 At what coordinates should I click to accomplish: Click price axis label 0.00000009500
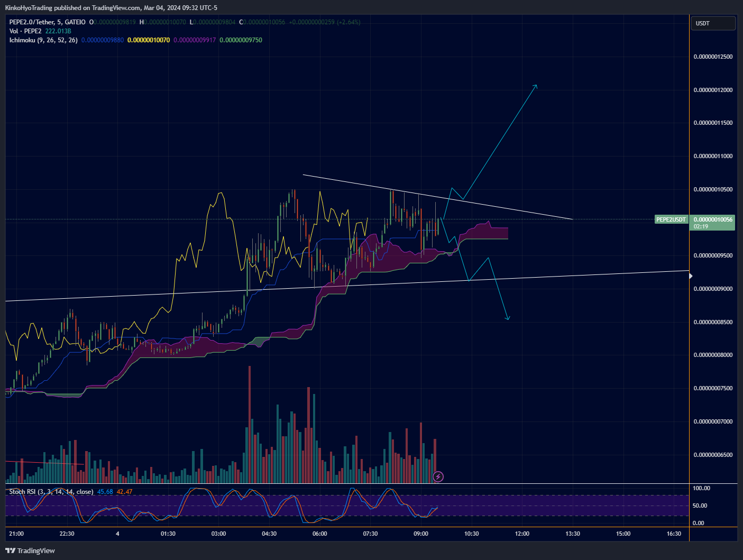[713, 255]
